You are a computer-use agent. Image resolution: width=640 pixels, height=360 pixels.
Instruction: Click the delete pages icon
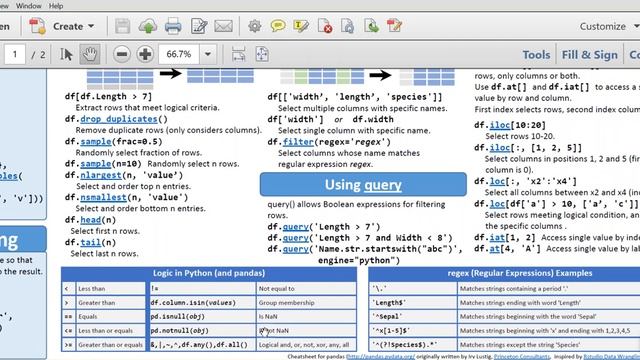click(325, 26)
